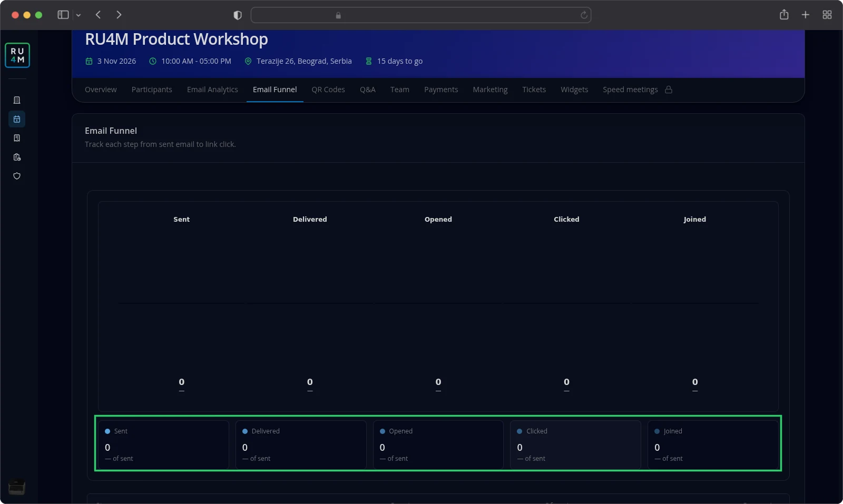Click the Clicked summary card
The width and height of the screenshot is (843, 504).
[575, 444]
